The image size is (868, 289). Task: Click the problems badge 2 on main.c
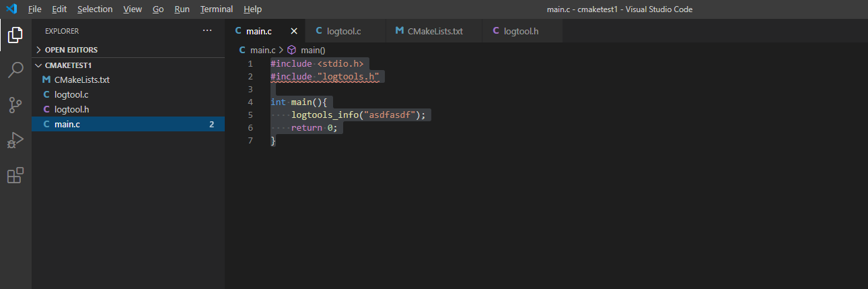[x=211, y=124]
